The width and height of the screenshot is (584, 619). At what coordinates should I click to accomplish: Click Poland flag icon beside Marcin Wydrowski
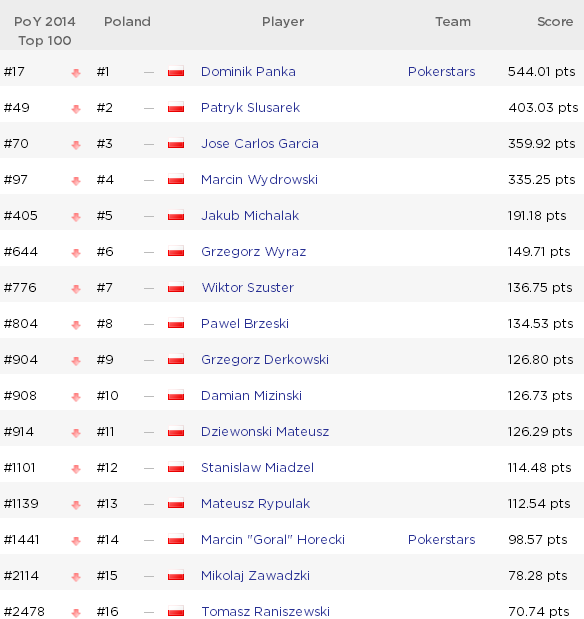[176, 180]
